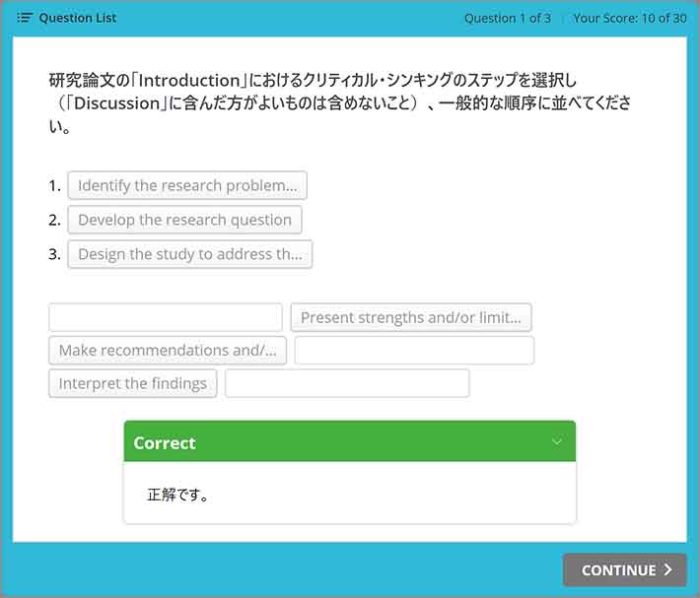Click the green Correct header

coord(350,441)
